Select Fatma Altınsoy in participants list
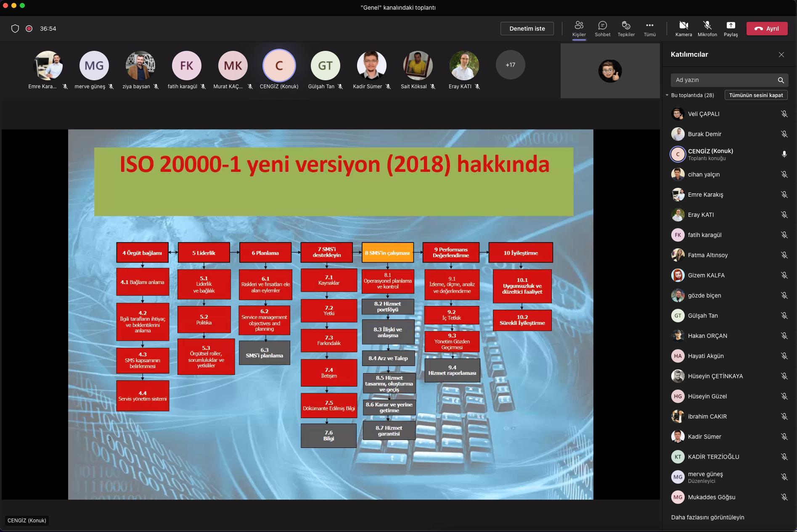Screen dimensions: 797x532 pos(707,255)
